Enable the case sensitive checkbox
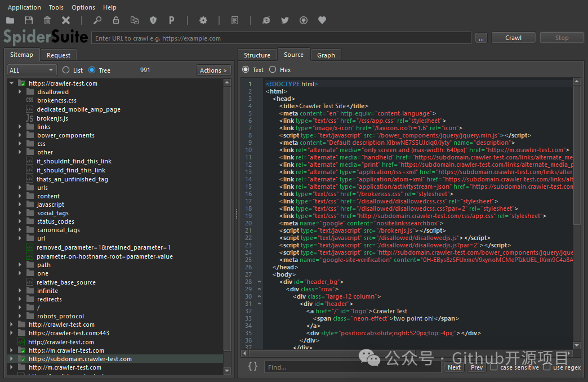588x382 pixels. pos(494,367)
